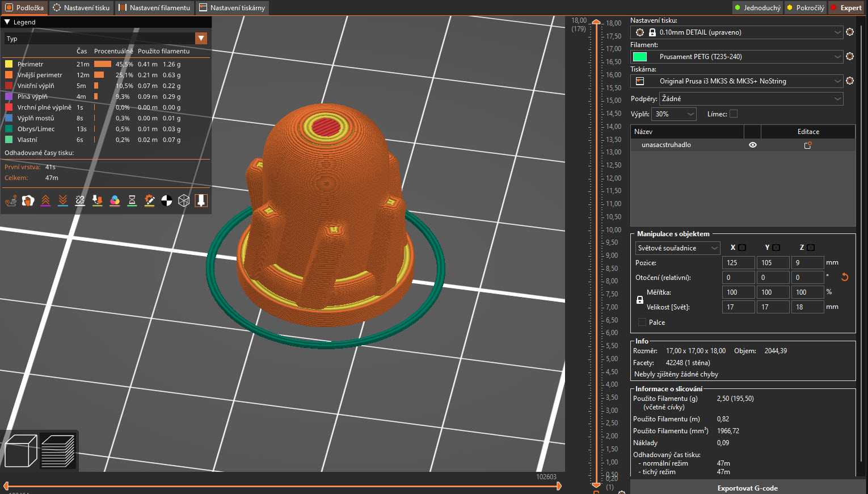Click scale X field showing 100
The image size is (868, 494).
(738, 292)
